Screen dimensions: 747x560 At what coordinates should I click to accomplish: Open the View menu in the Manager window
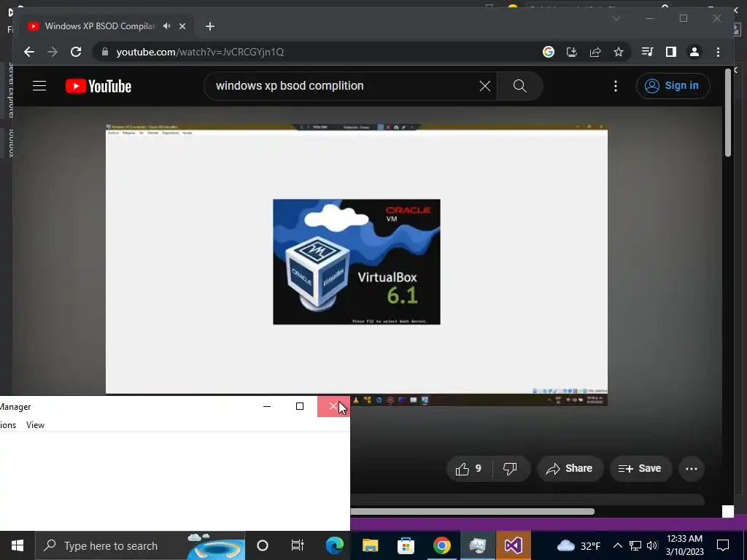[35, 425]
